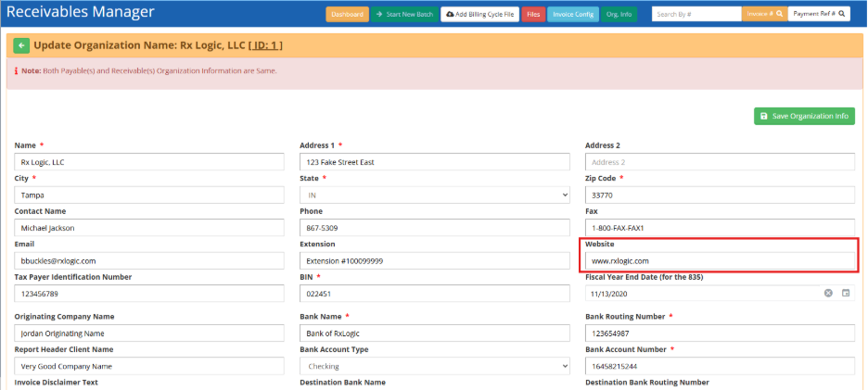Click the Bank Routing Number field
This screenshot has height=390, width=868.
(x=720, y=333)
